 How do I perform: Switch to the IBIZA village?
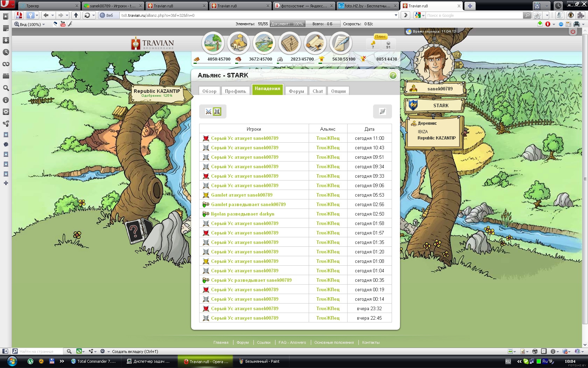(x=423, y=132)
